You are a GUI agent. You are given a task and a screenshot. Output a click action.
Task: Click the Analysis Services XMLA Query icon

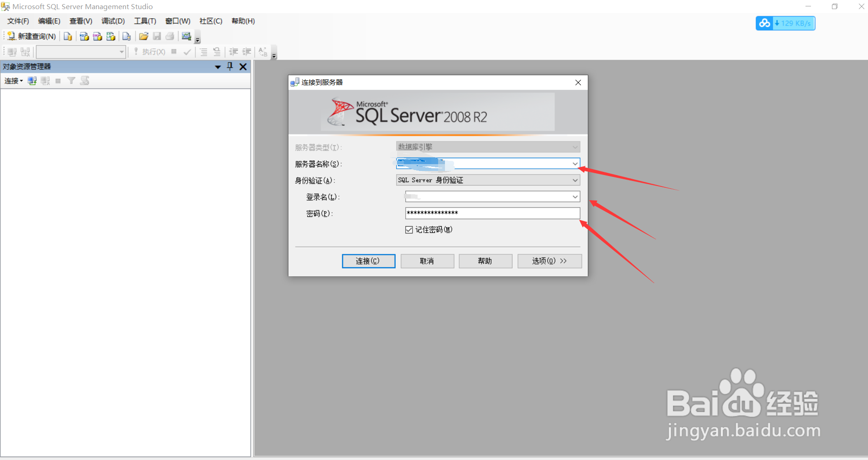click(x=110, y=36)
